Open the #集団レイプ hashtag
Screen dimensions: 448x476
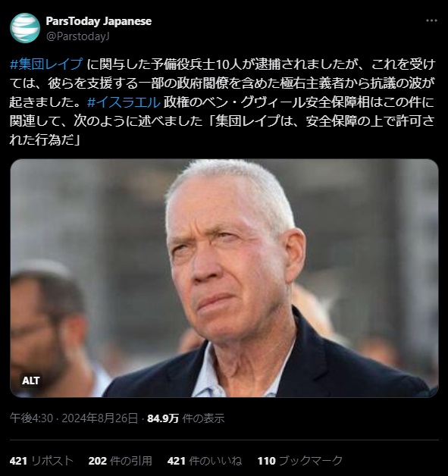point(46,64)
